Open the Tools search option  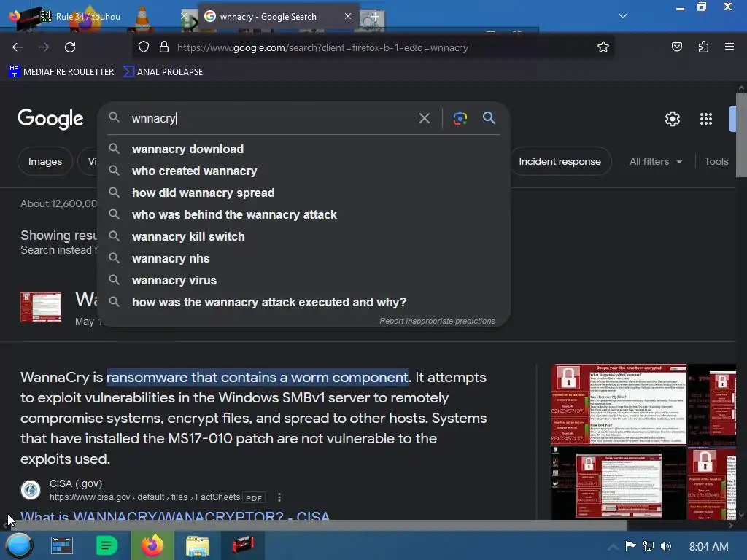click(716, 161)
